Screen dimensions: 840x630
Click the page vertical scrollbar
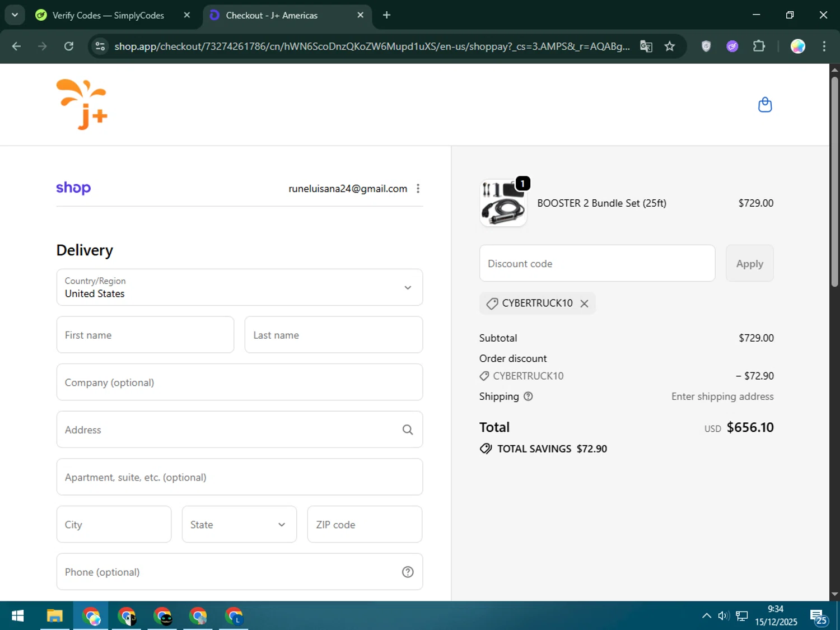(x=834, y=182)
